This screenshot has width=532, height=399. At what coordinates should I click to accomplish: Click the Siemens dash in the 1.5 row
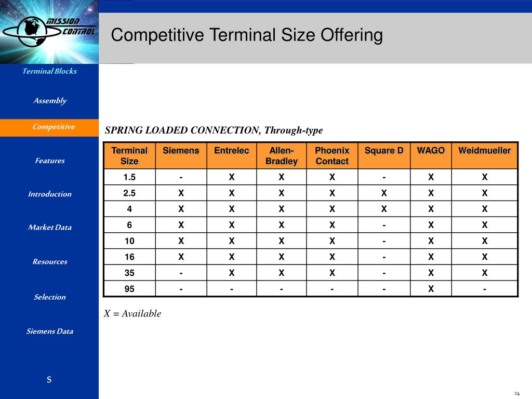181,178
